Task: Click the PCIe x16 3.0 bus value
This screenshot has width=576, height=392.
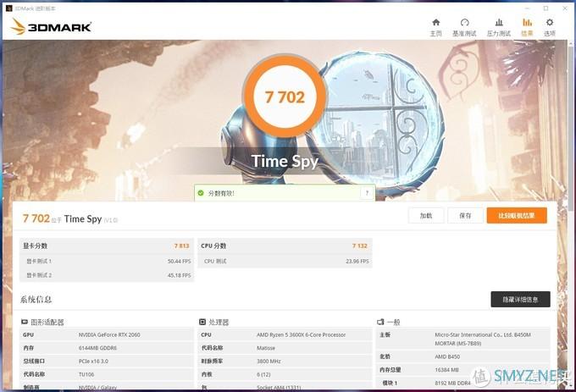Action: (94, 362)
